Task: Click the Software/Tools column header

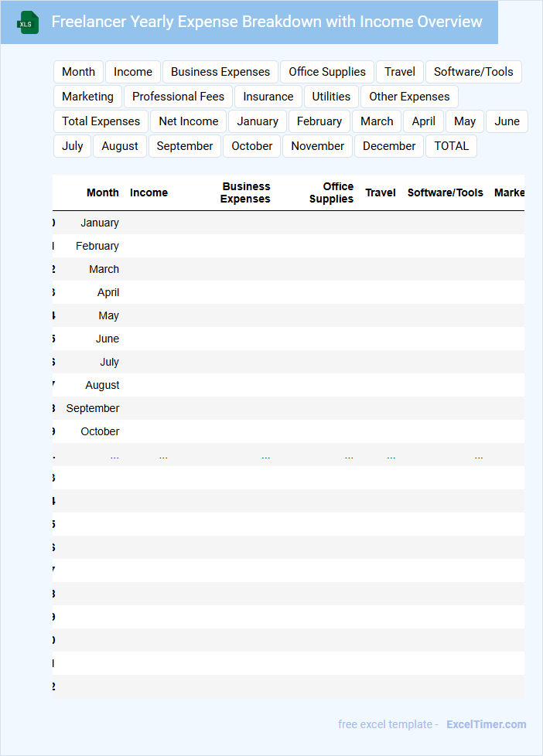Action: pos(445,192)
